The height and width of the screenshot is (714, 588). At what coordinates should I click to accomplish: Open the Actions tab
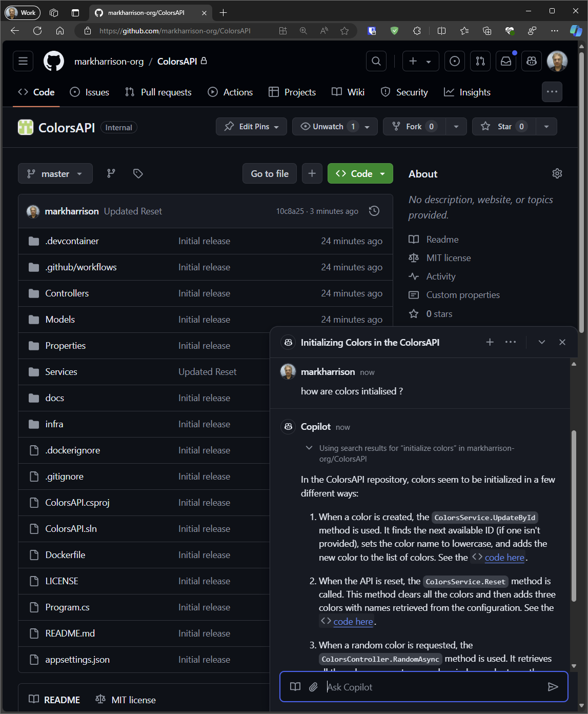point(230,92)
